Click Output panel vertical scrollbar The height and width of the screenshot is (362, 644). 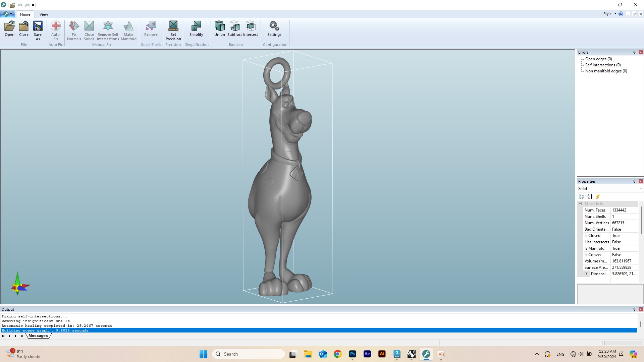coord(640,324)
